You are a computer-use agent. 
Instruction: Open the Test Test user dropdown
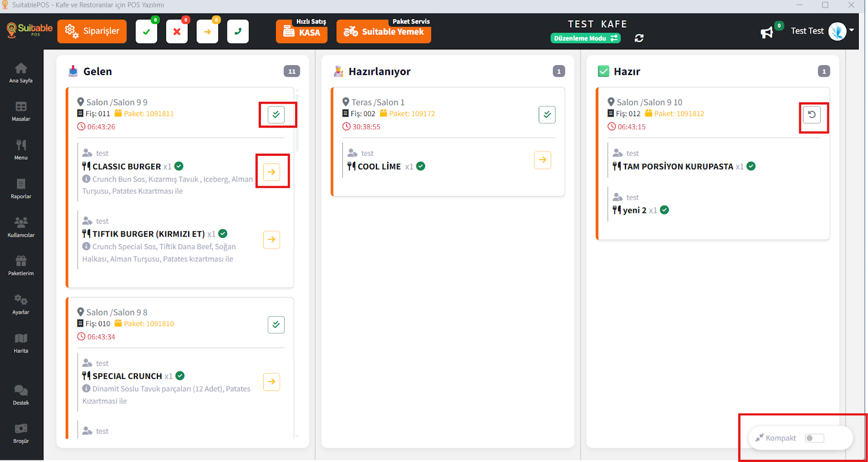pos(851,30)
